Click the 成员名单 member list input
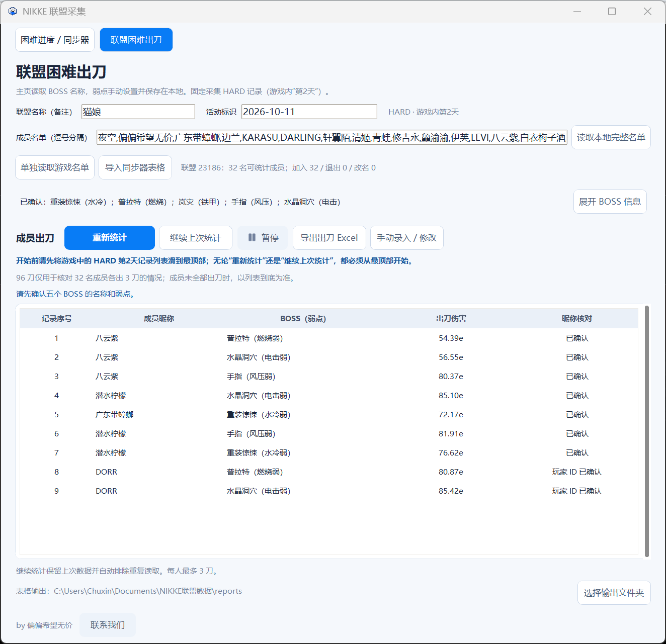This screenshot has width=666, height=644. point(332,137)
